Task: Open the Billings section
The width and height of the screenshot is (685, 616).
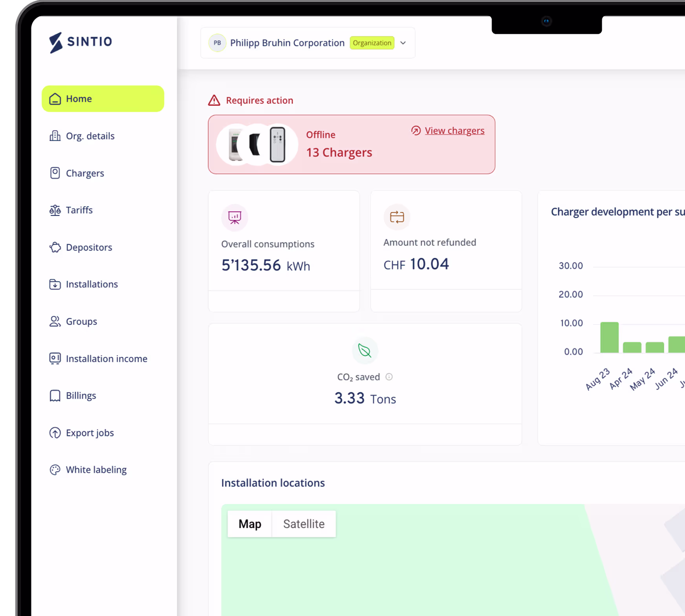Action: [x=103, y=396]
